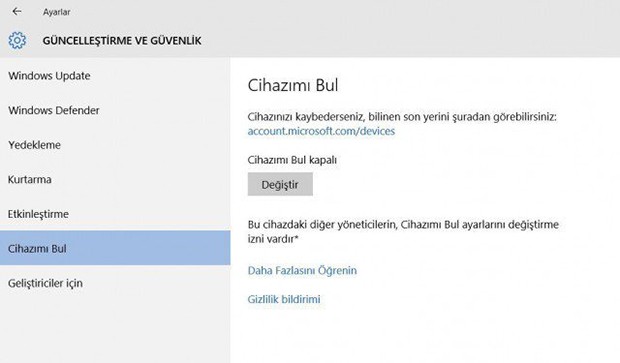Click the lost-device description text
This screenshot has height=363, width=620.
point(402,117)
